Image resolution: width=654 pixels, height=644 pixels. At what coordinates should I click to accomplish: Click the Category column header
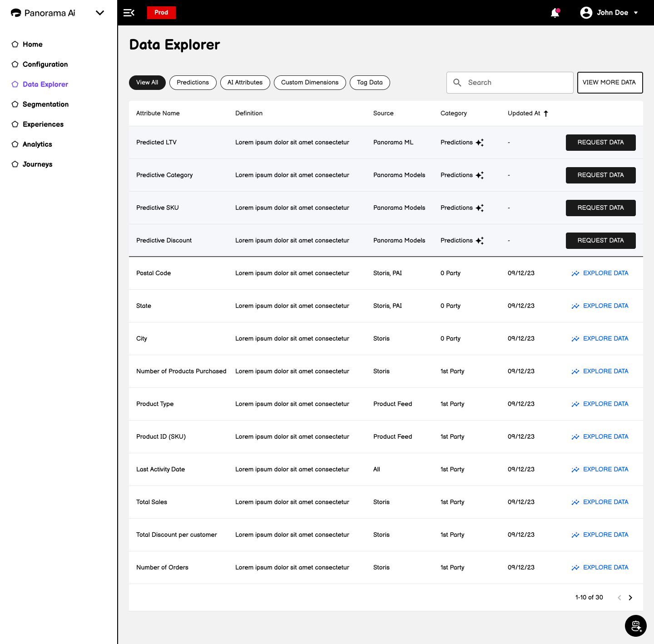pyautogui.click(x=453, y=114)
